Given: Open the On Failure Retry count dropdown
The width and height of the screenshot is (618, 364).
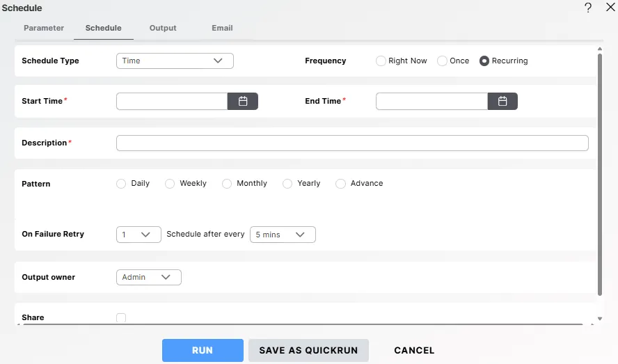Looking at the screenshot, I should 138,235.
